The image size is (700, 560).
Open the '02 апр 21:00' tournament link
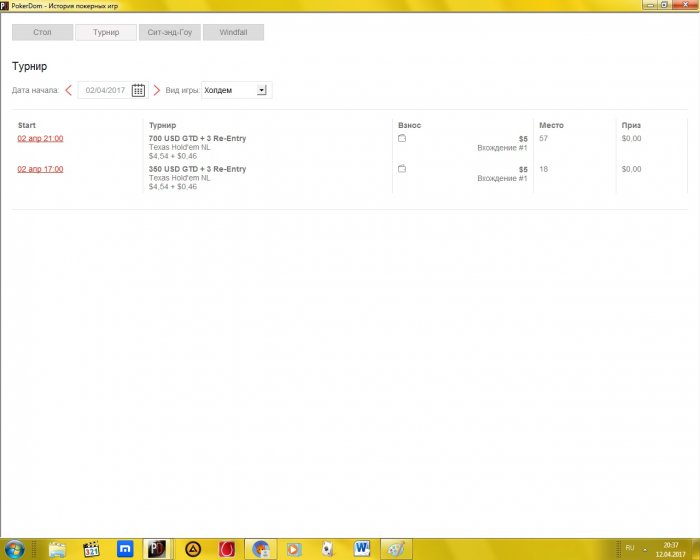coord(40,139)
